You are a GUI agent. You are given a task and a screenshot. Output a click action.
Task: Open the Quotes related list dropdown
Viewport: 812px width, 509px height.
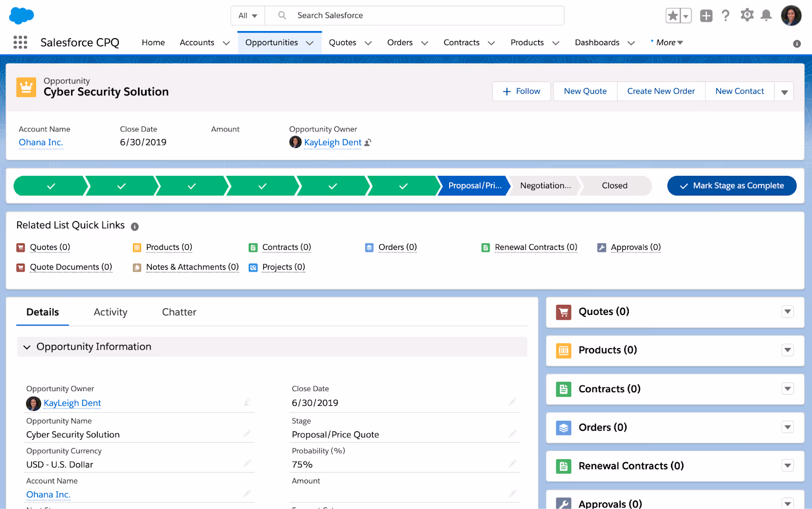click(788, 311)
